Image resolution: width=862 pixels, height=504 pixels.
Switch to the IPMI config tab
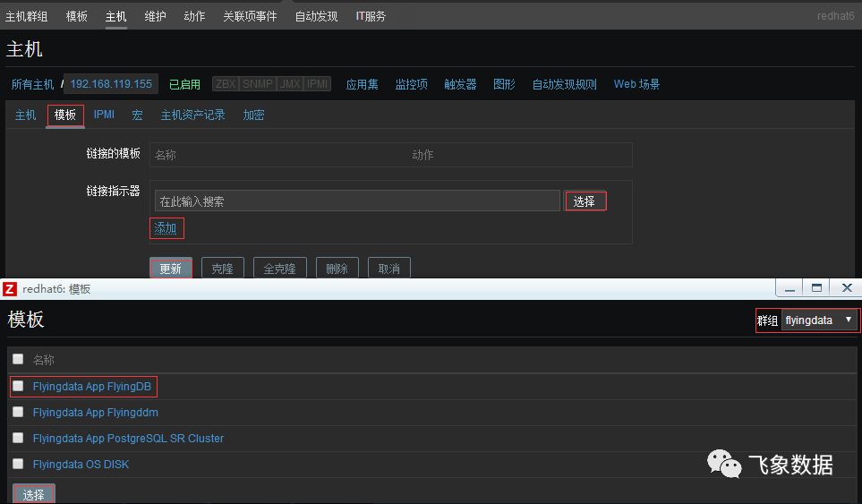[104, 115]
